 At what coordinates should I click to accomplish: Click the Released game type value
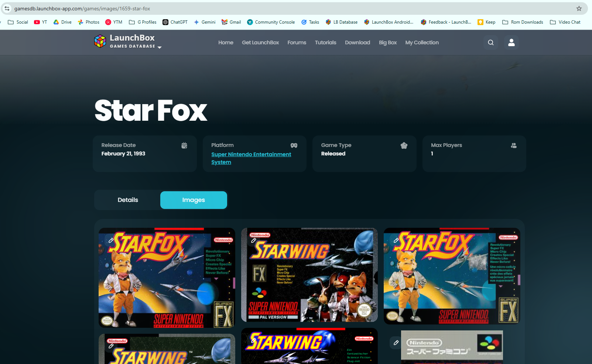tap(333, 154)
